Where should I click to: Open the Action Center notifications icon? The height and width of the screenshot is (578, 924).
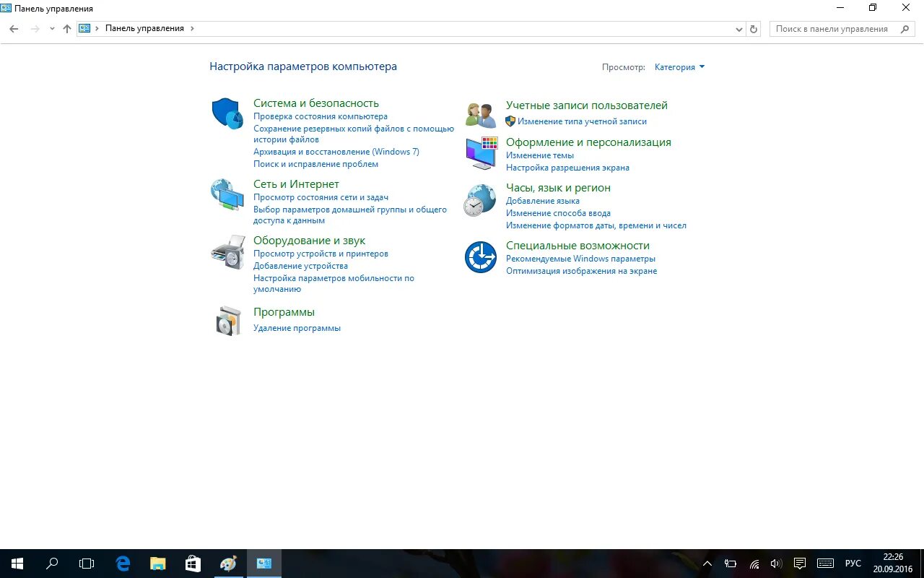[x=800, y=564]
